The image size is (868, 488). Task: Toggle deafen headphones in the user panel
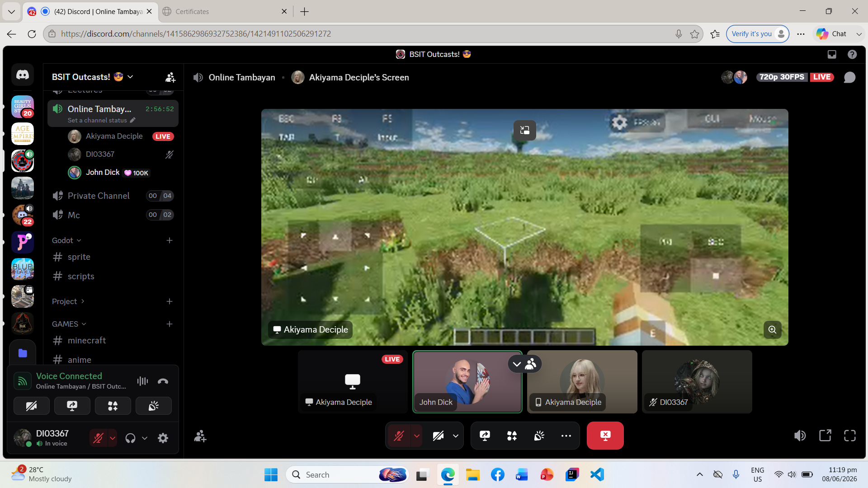coord(130,438)
